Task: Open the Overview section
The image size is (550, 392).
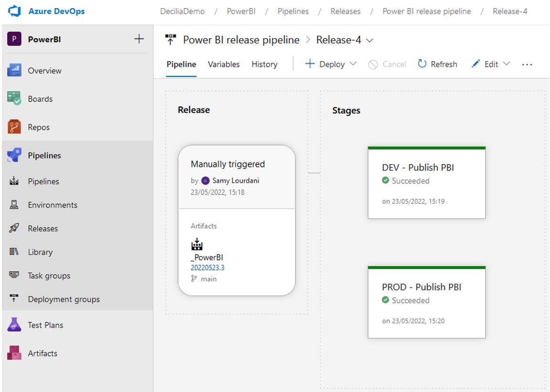Action: [x=44, y=71]
